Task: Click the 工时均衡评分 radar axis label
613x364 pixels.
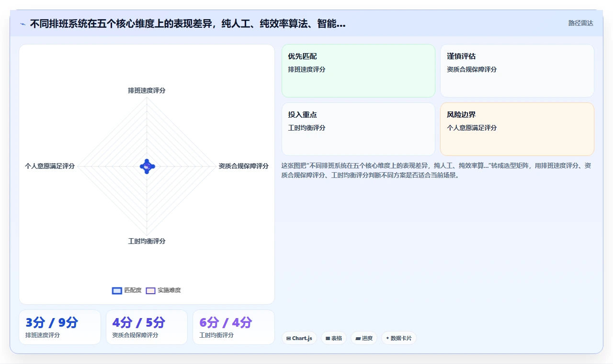Action: 147,241
